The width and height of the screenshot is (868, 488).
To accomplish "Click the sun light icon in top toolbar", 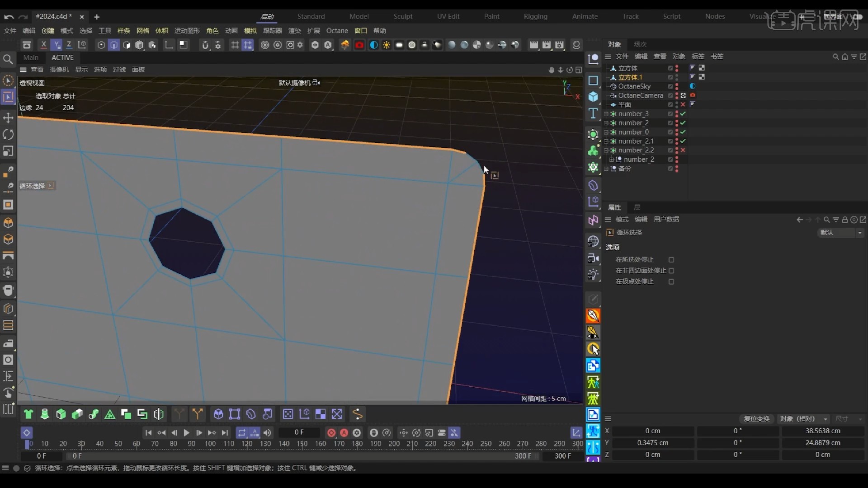I will coord(387,45).
